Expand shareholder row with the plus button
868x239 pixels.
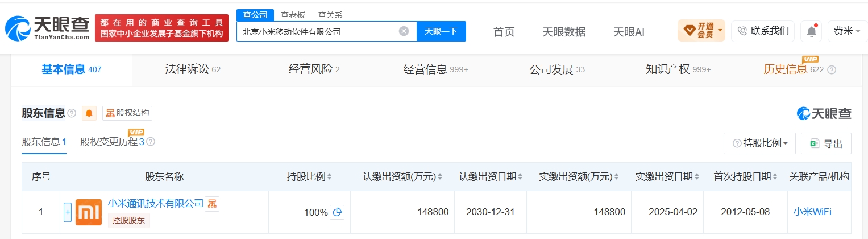coord(68,212)
